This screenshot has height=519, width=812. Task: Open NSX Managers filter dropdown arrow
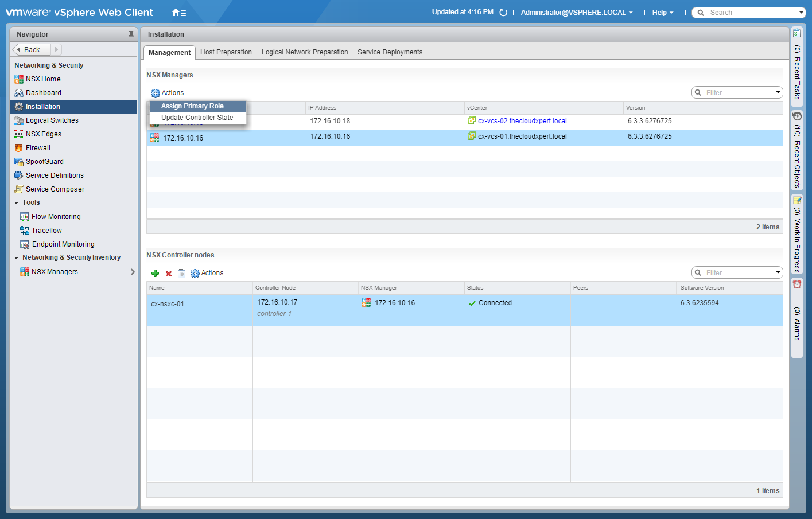pos(778,92)
